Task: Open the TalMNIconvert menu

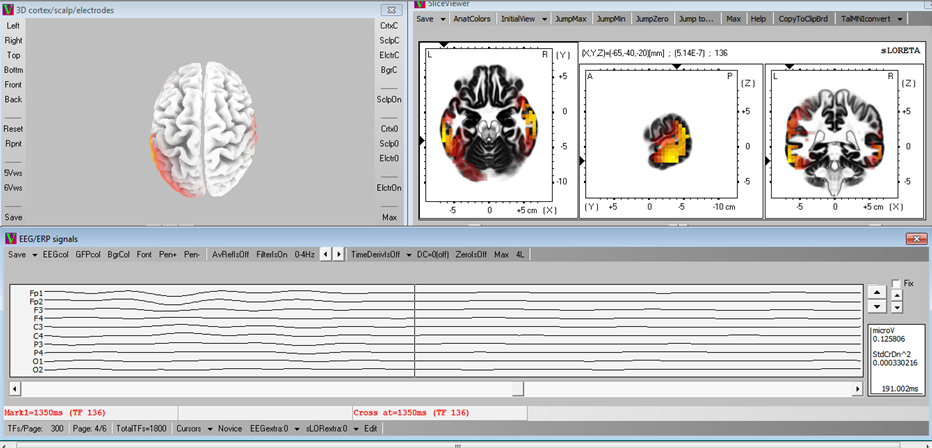Action: point(875,19)
